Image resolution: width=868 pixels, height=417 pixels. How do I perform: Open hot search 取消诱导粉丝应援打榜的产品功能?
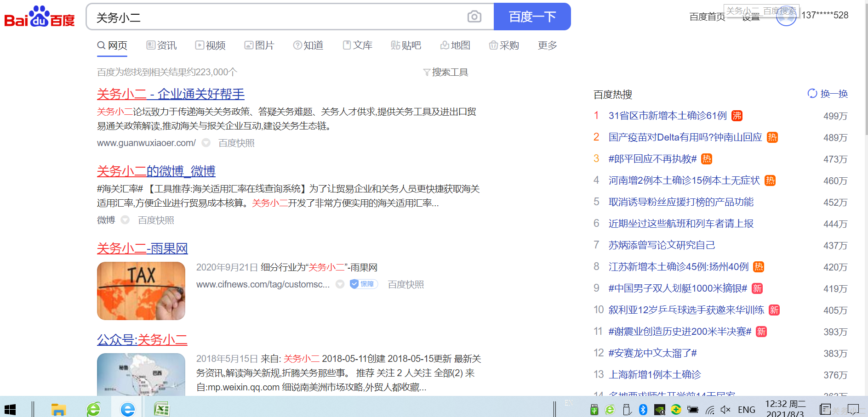tap(681, 202)
